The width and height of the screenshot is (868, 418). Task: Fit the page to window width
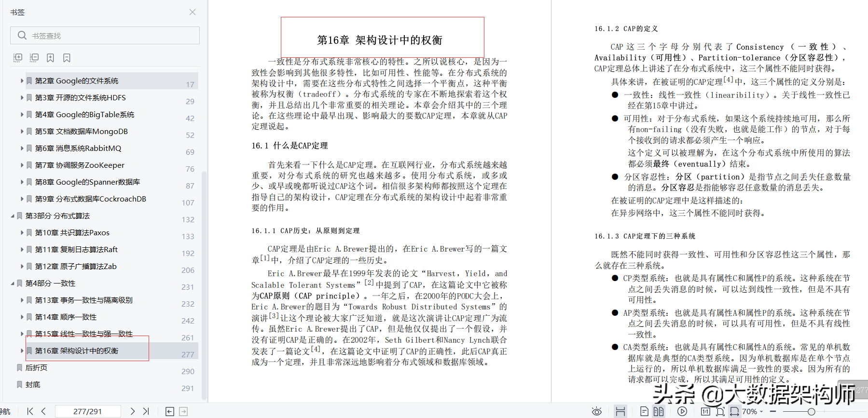(734, 411)
